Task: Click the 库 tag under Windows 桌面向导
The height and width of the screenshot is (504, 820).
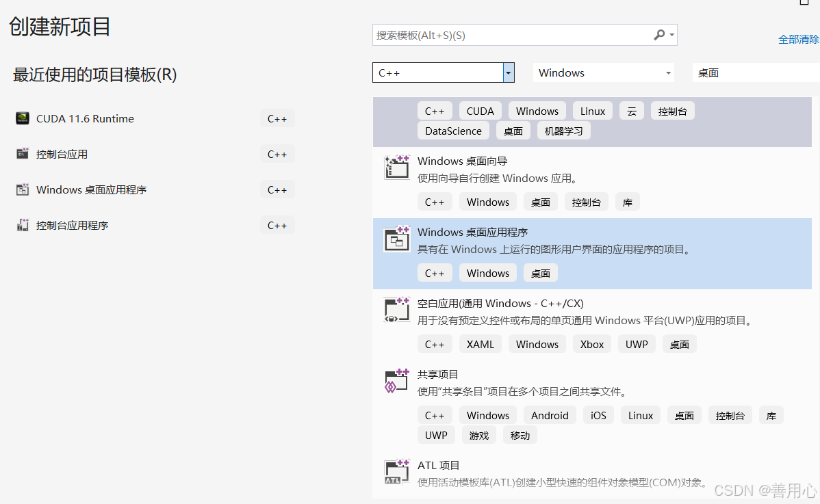Action: pos(628,202)
